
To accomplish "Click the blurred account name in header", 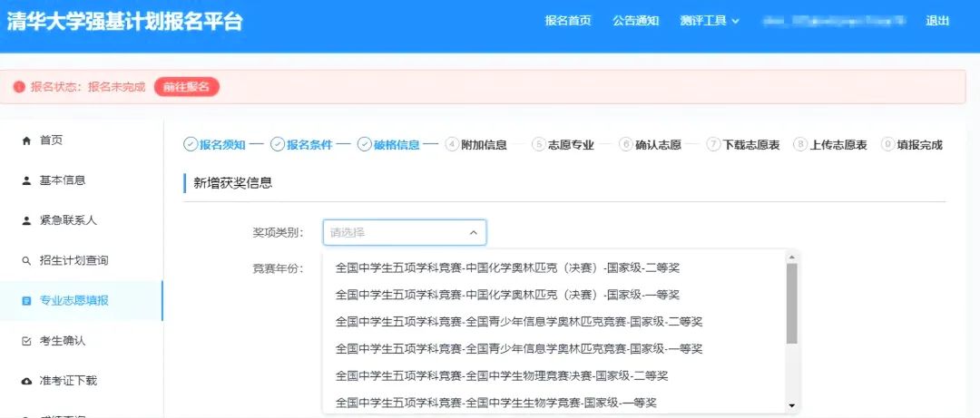I will click(x=834, y=21).
